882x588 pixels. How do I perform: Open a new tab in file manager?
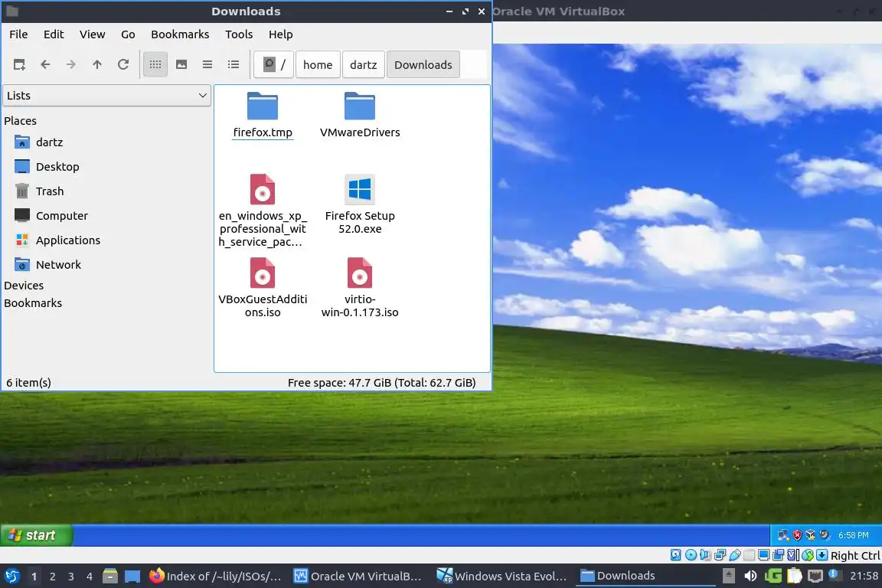tap(19, 65)
